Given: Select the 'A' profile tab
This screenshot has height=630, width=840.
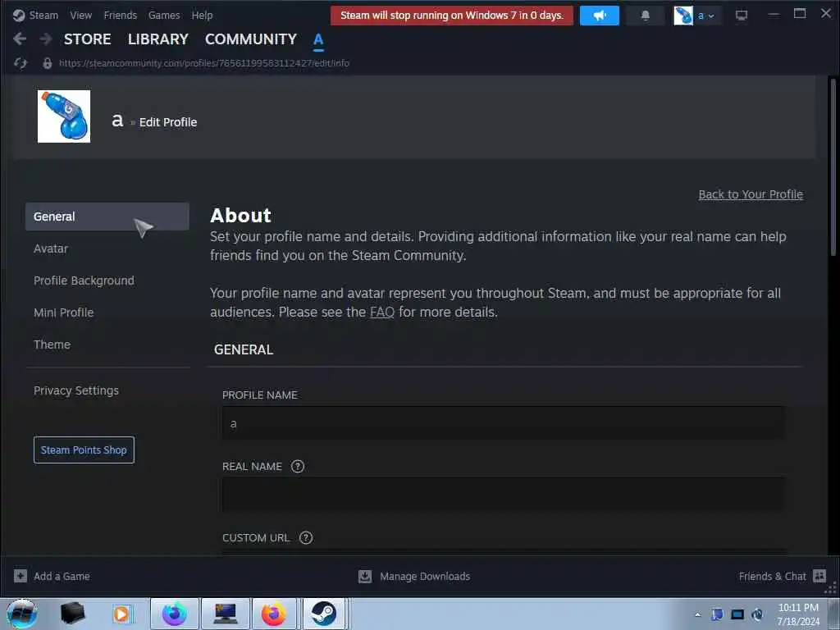Looking at the screenshot, I should point(318,39).
